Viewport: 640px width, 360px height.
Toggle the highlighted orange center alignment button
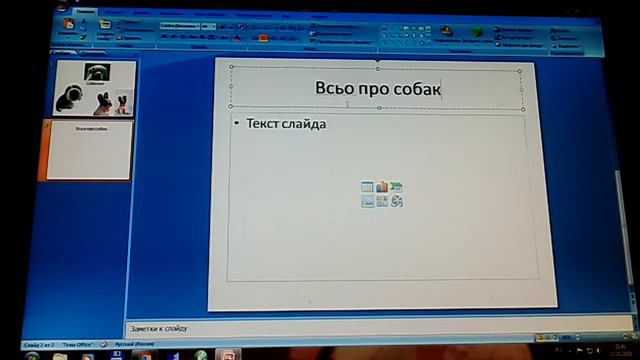(263, 38)
